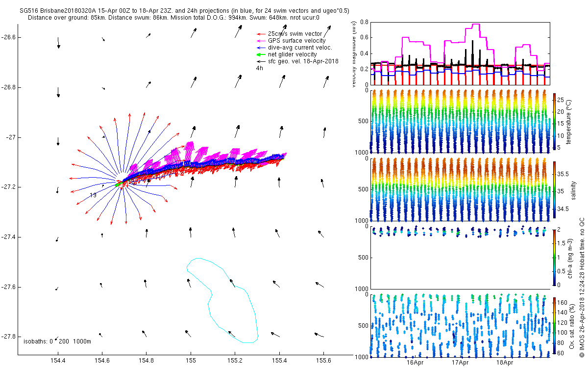Click the '500' depth tick of the oxygen panel

pos(363,325)
